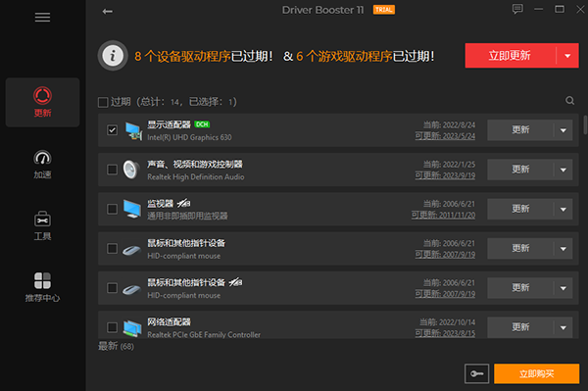Check the Realtek PCIe GbE checkbox
The image size is (588, 391).
[x=112, y=327]
